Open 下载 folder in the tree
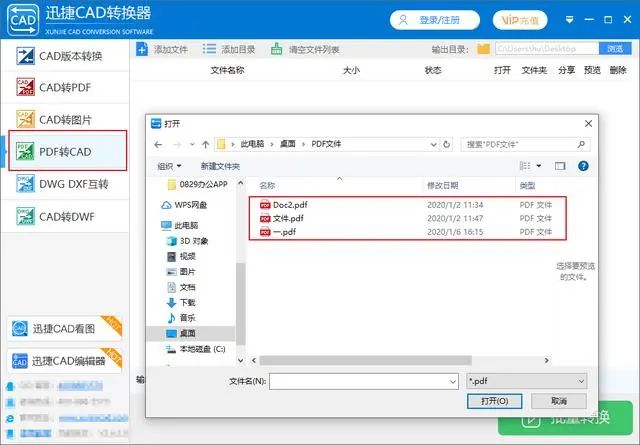This screenshot has height=445, width=640. click(182, 303)
